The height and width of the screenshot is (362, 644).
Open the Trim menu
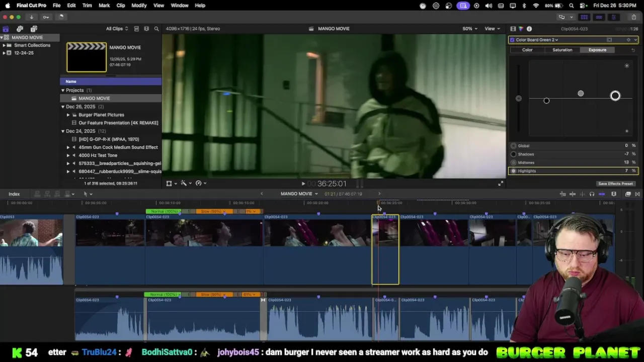(87, 6)
